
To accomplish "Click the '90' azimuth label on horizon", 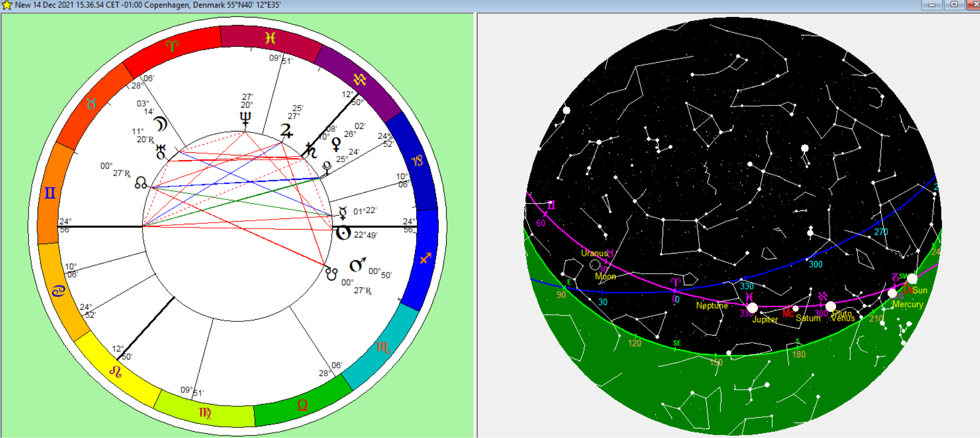I will click(562, 295).
